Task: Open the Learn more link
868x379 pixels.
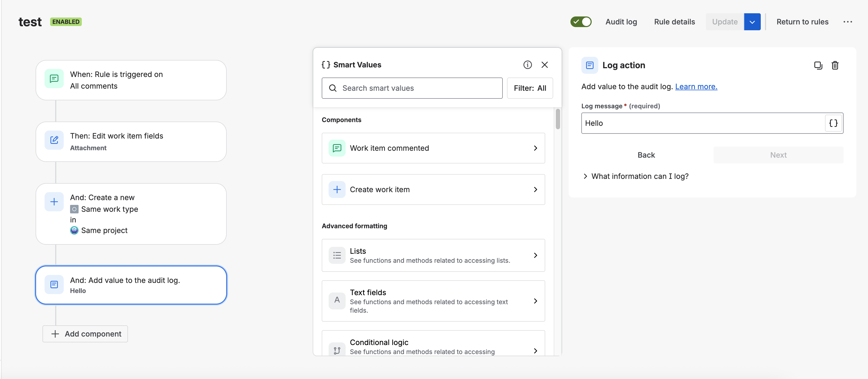Action: (696, 87)
